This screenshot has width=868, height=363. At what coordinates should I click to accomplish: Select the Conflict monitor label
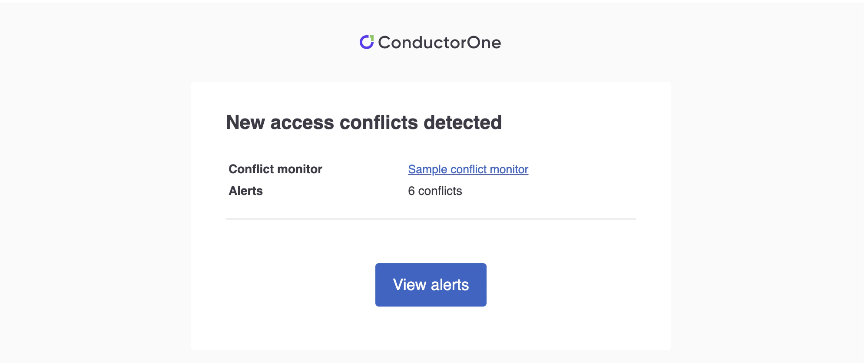(x=275, y=169)
